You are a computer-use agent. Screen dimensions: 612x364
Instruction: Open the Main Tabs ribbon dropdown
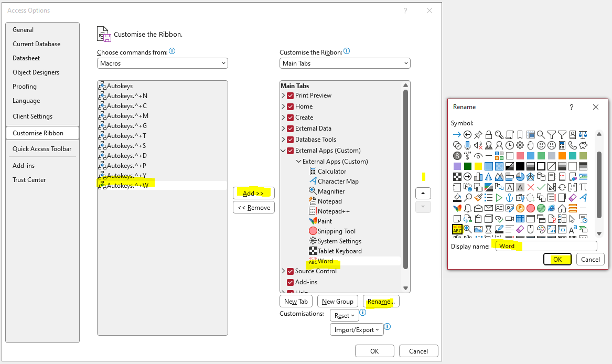pos(345,63)
